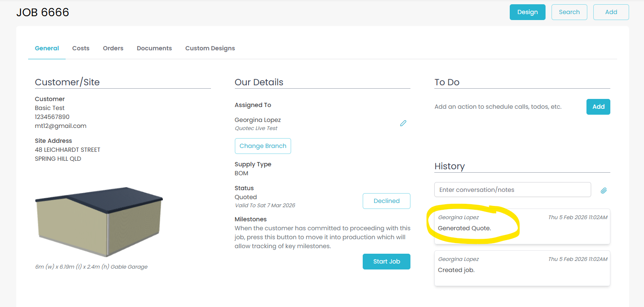The image size is (644, 307).
Task: Click the Gable Garage 3D preview image
Action: [99, 221]
